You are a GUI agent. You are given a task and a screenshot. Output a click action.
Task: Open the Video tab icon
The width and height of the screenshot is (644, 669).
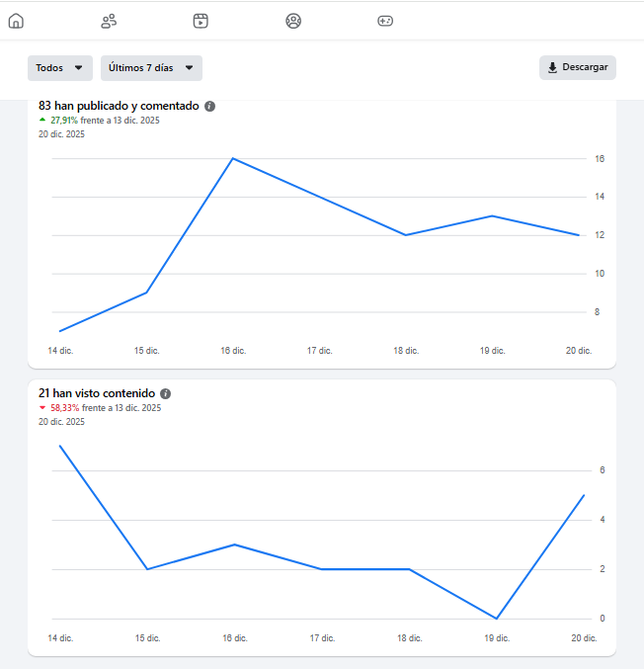coord(201,21)
